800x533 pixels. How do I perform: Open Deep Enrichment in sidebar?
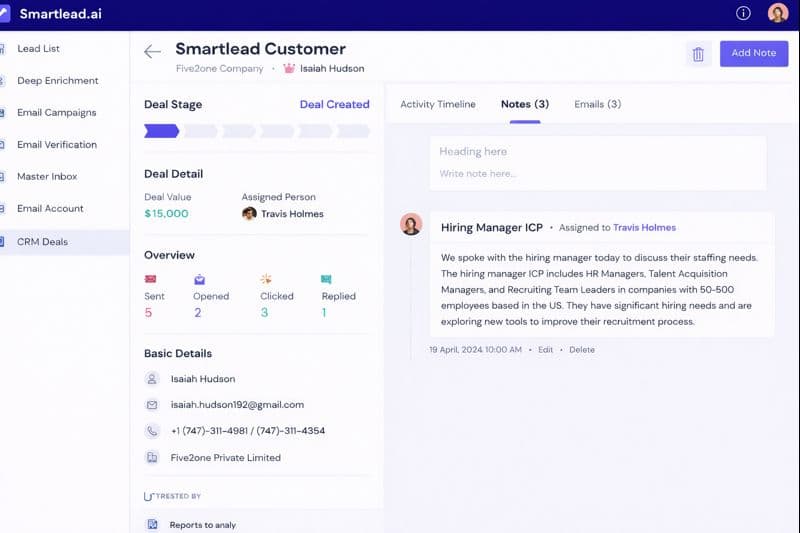coord(58,81)
